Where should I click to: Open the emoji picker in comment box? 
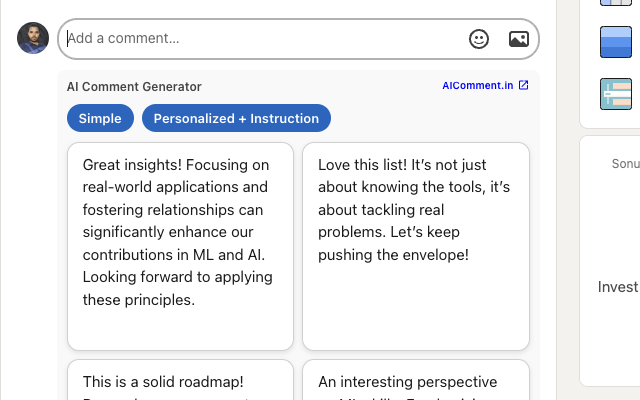click(x=479, y=39)
